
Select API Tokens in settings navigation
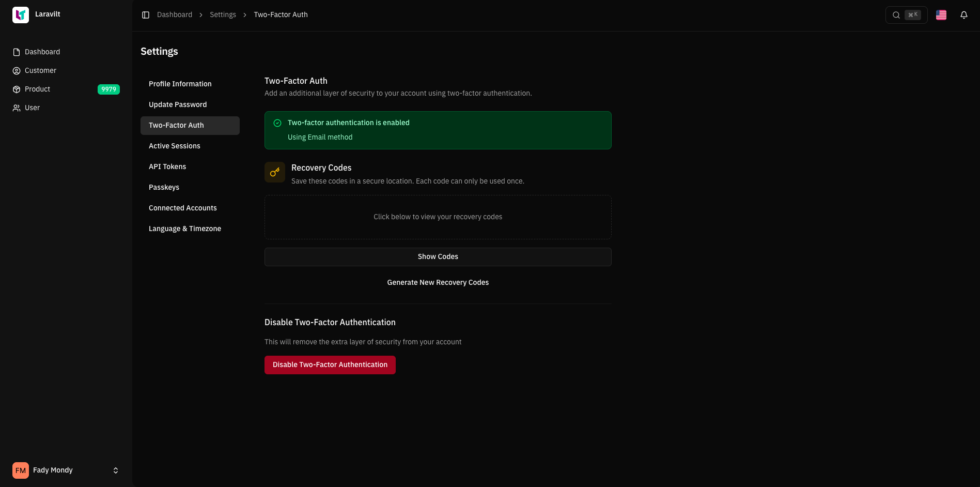click(167, 166)
